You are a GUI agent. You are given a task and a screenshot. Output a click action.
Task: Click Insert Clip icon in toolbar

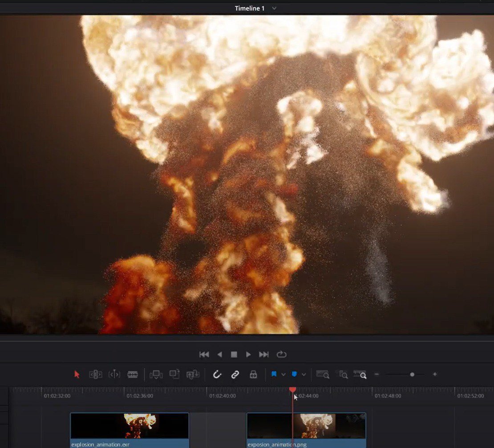(156, 374)
